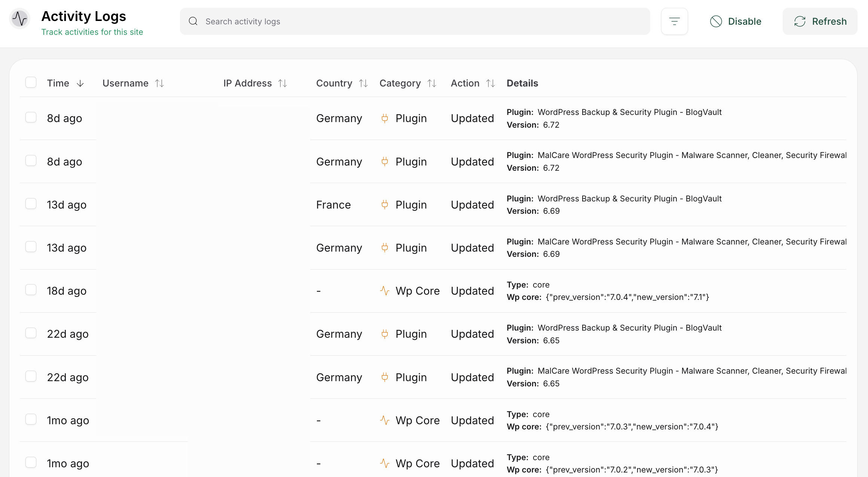
Task: Check the MalCare 6.69 row checkbox
Action: pos(31,247)
